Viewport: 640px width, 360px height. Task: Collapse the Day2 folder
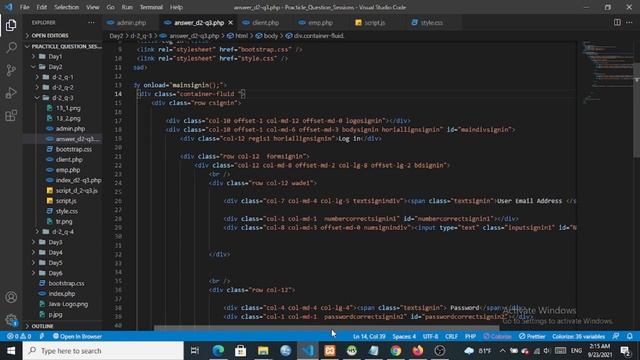[x=62, y=67]
